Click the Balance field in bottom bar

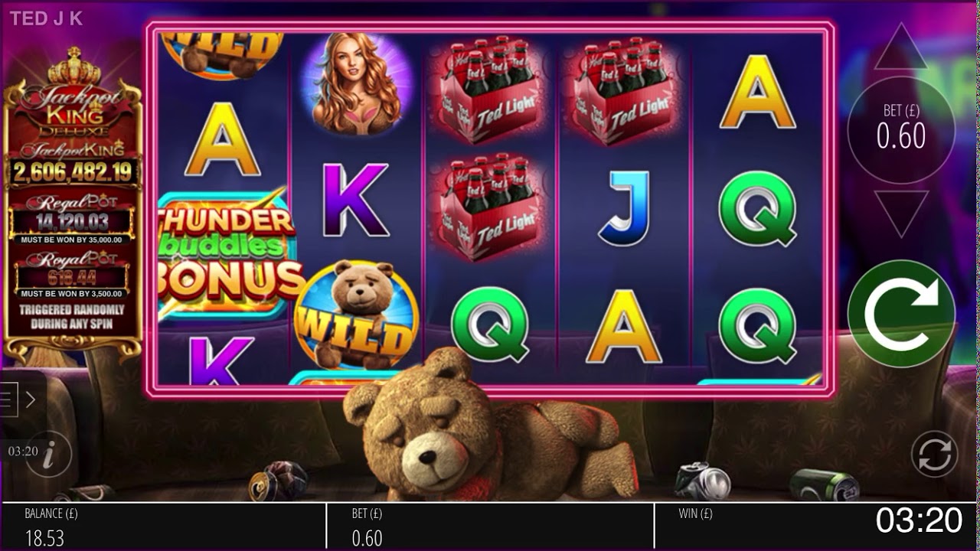point(163,527)
